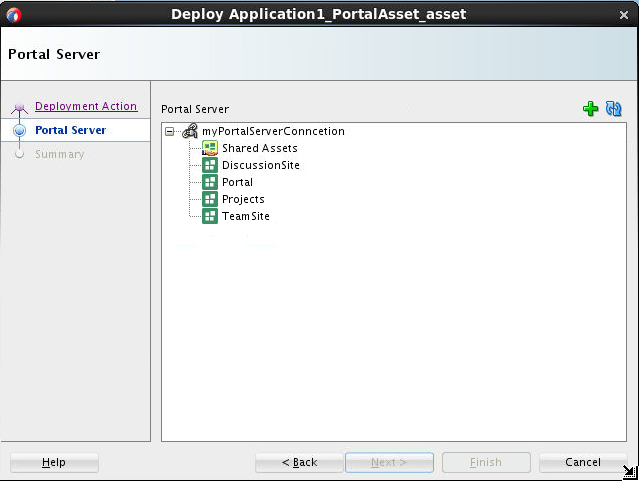
Task: Open Help for this wizard
Action: coord(54,462)
